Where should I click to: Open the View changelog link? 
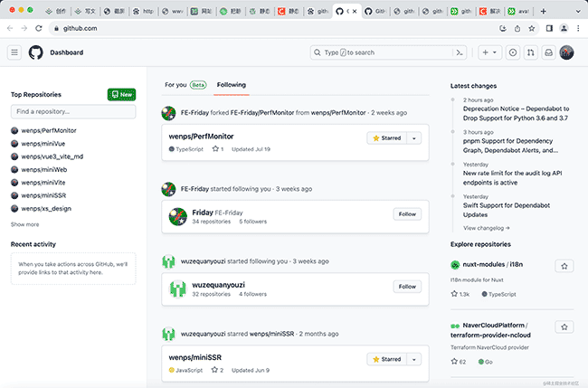point(487,228)
